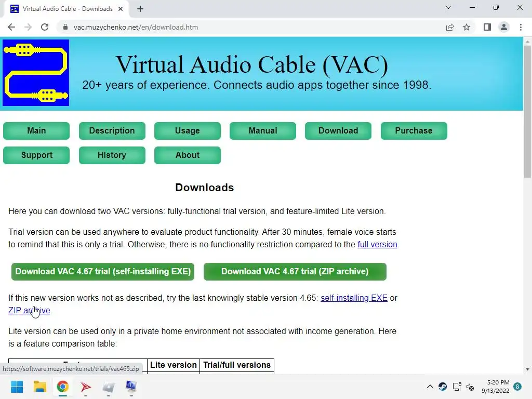Click the version 4.65 ZIP archive link
Screen dimensions: 532x399
pos(29,311)
